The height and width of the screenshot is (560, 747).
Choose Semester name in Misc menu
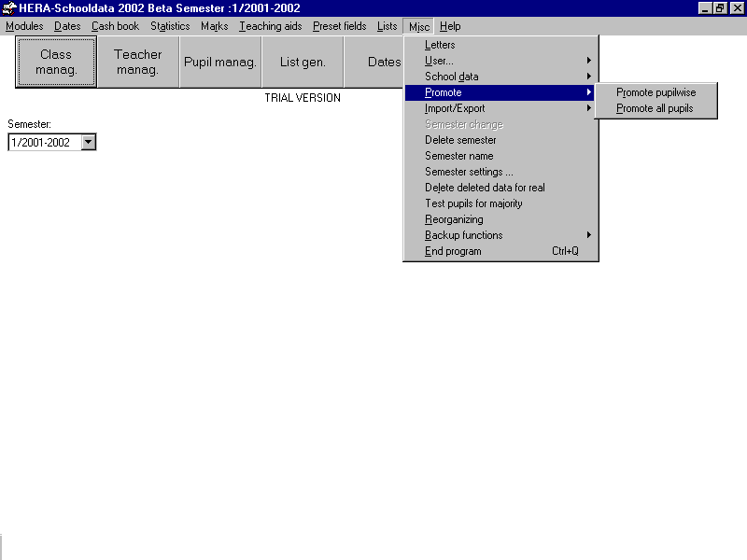[500, 156]
